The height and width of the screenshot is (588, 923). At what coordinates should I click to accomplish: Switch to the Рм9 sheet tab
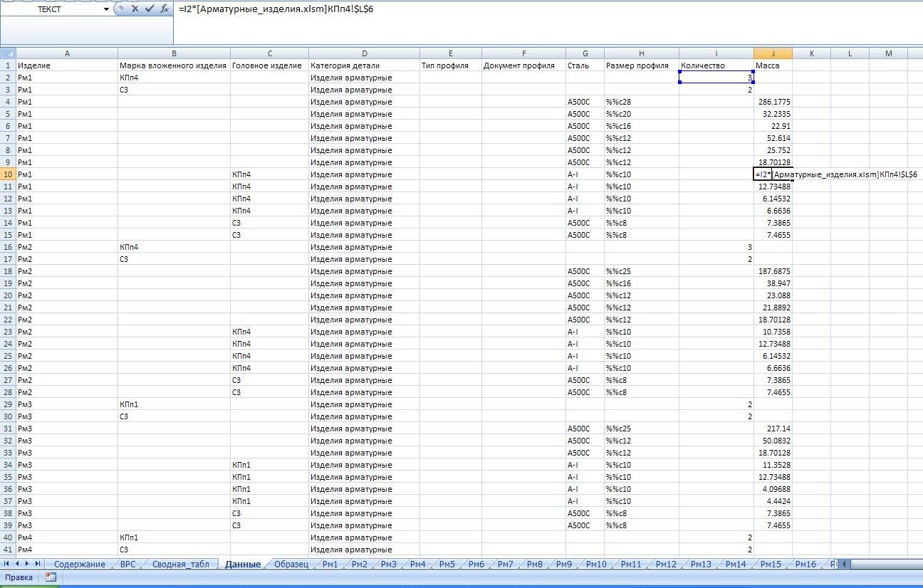(x=563, y=565)
